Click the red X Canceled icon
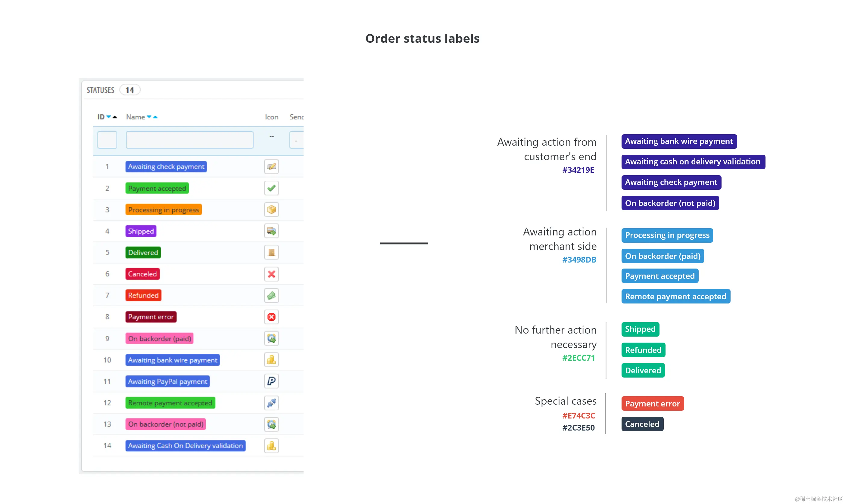This screenshot has height=504, width=845. 271,274
